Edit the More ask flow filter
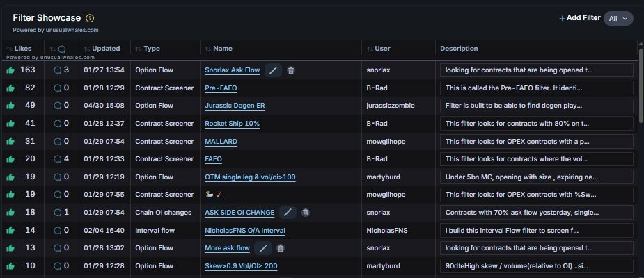 click(263, 248)
